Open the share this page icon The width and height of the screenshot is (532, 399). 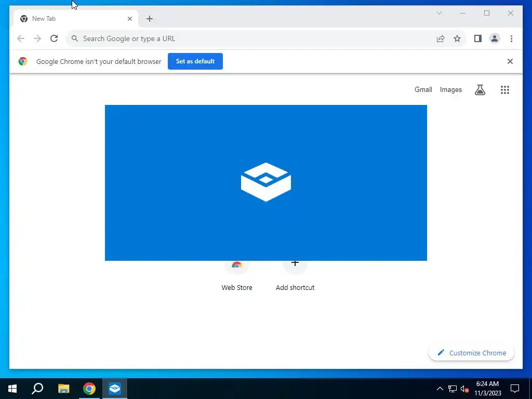tap(441, 38)
